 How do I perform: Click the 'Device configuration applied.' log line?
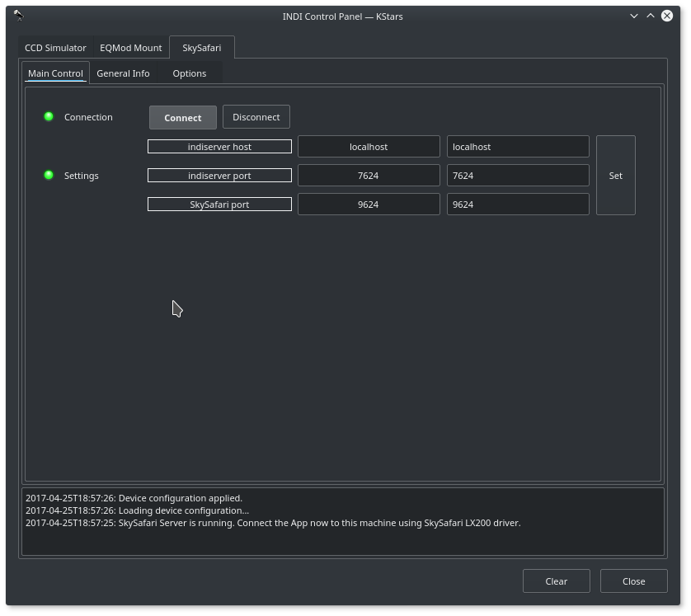point(134,498)
